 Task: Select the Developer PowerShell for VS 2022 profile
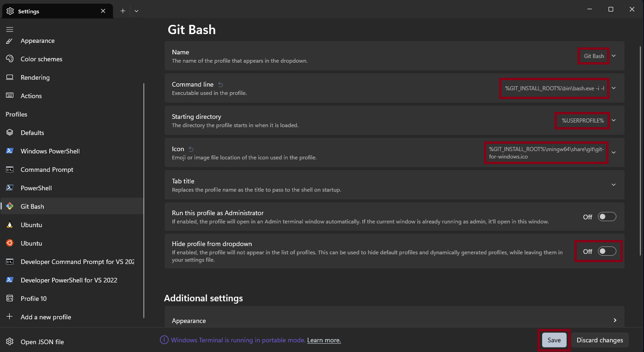(x=69, y=280)
